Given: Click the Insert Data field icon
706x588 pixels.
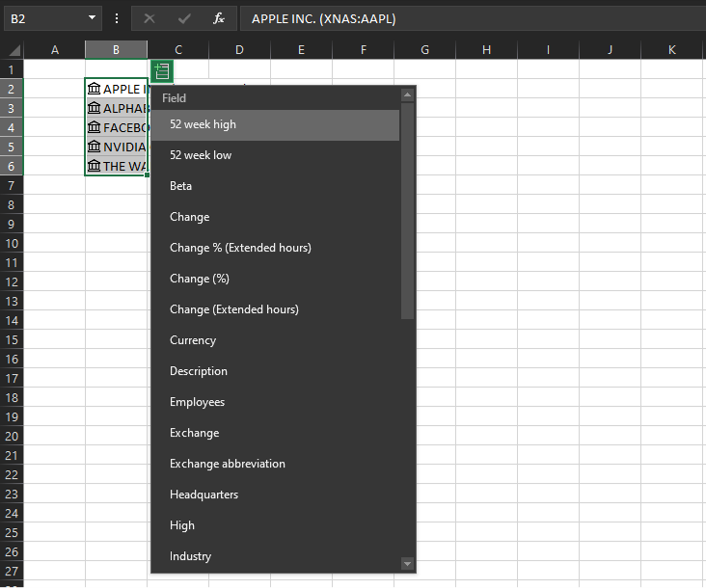Looking at the screenshot, I should (x=162, y=70).
